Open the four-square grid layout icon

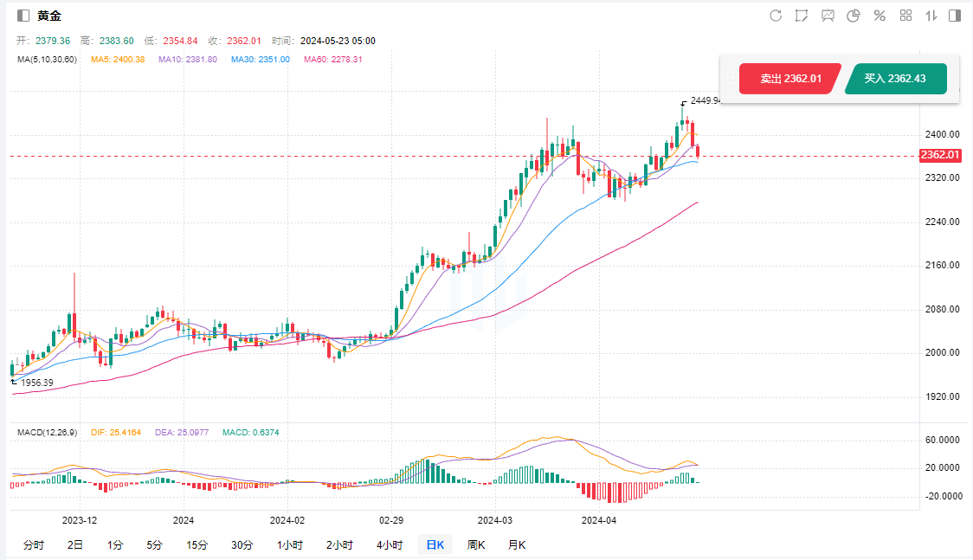(x=906, y=16)
